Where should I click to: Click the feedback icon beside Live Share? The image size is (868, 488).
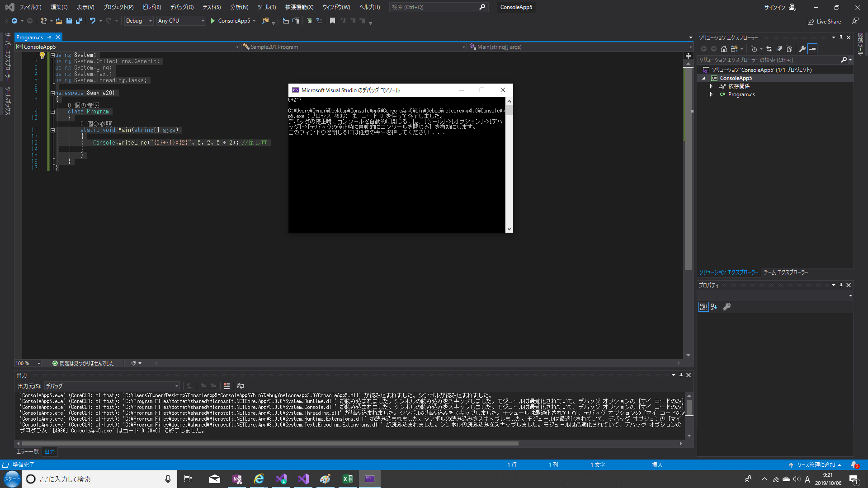[855, 21]
